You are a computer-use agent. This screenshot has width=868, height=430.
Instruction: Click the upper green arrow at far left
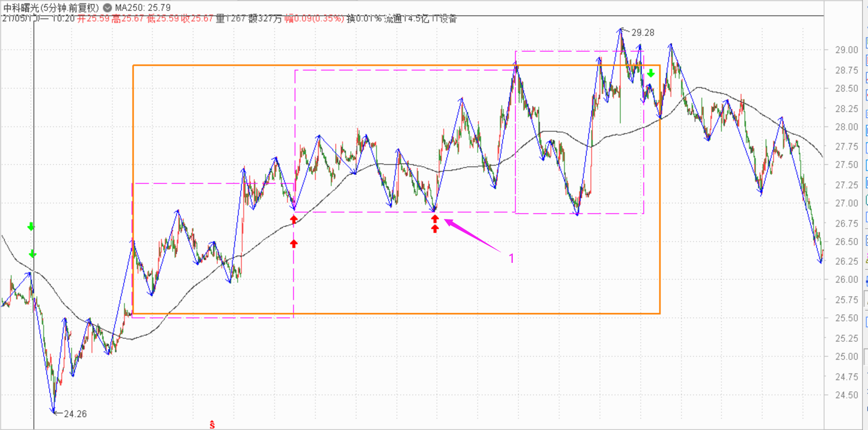coord(31,227)
